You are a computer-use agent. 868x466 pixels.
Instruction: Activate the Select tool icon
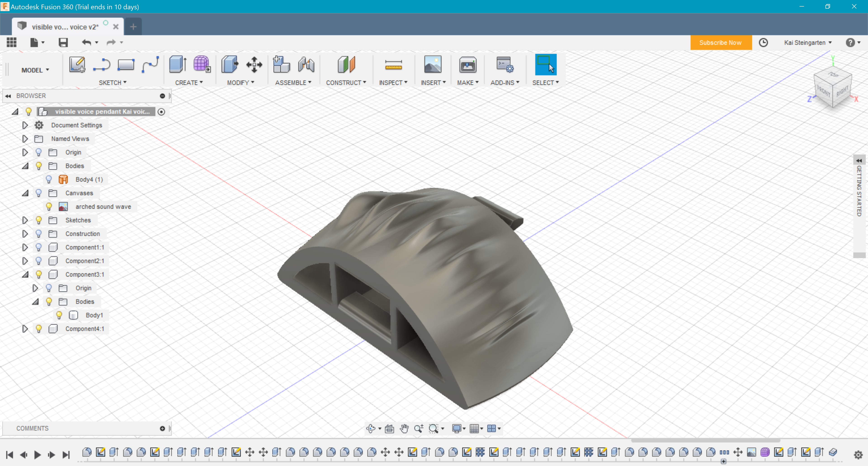[545, 64]
